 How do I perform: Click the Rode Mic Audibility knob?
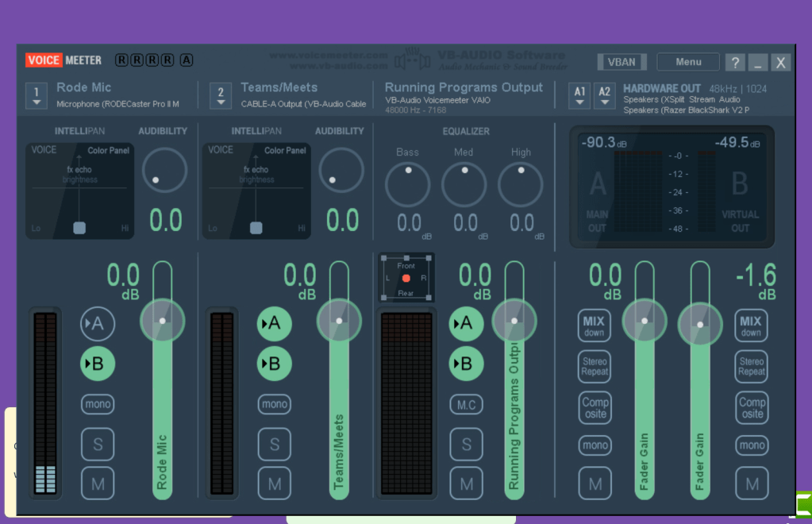tap(164, 170)
